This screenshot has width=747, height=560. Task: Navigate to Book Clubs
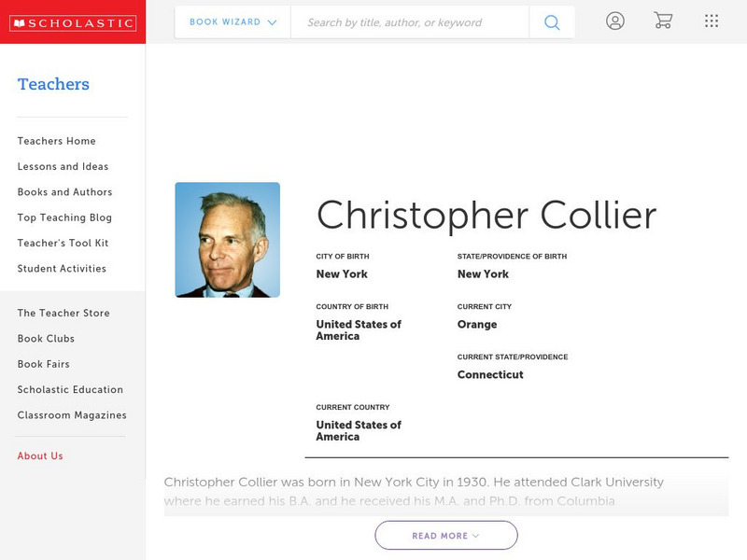tap(47, 339)
